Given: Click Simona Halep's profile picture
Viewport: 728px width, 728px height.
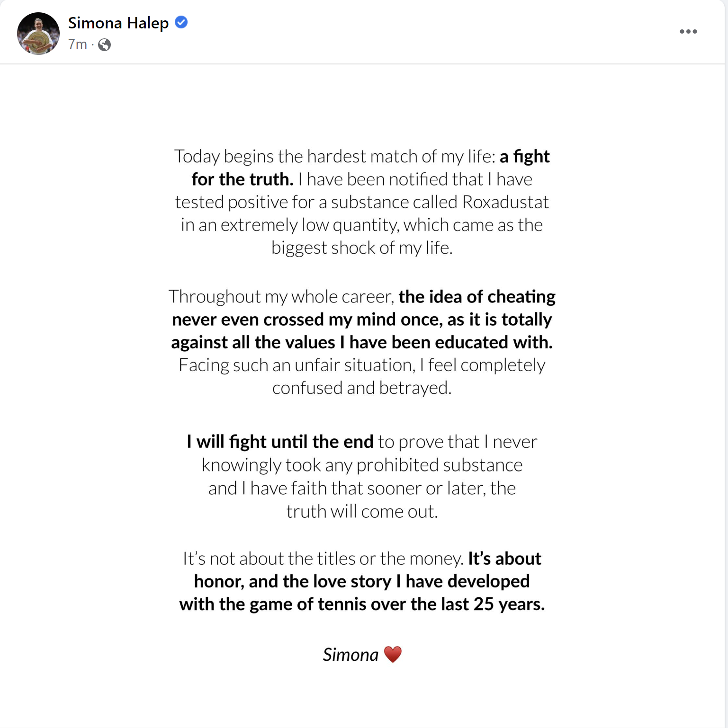Looking at the screenshot, I should (x=38, y=31).
